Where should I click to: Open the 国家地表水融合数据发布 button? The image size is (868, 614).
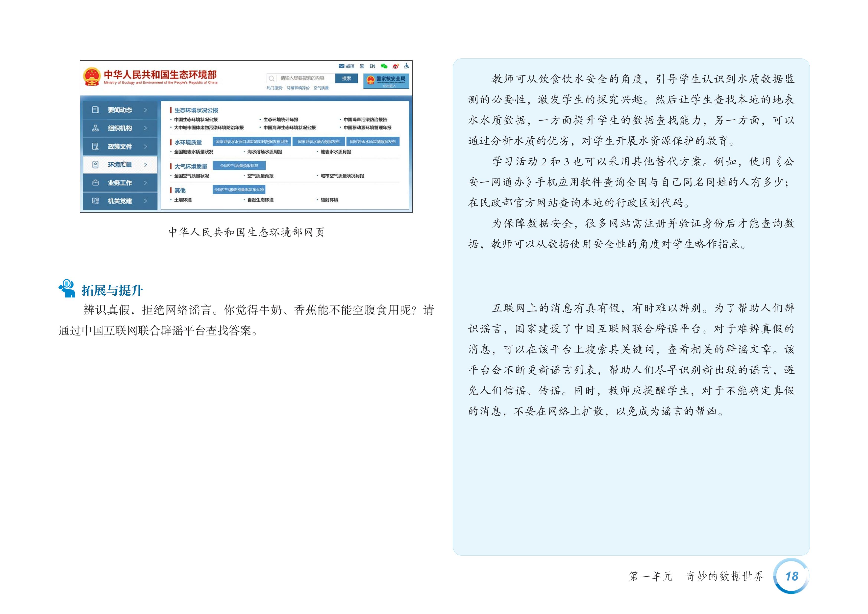click(318, 142)
